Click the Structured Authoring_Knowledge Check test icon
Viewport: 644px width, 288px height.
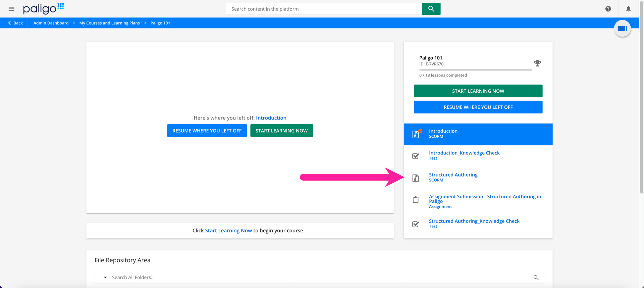click(416, 224)
